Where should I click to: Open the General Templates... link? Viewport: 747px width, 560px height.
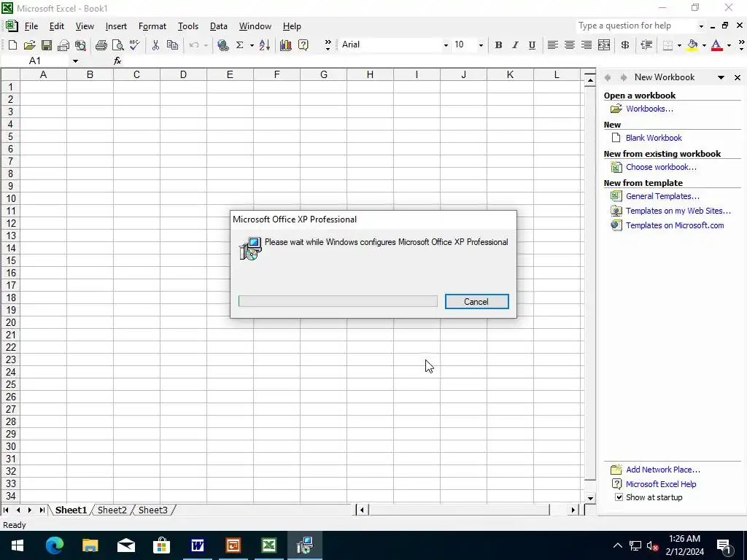pyautogui.click(x=662, y=196)
